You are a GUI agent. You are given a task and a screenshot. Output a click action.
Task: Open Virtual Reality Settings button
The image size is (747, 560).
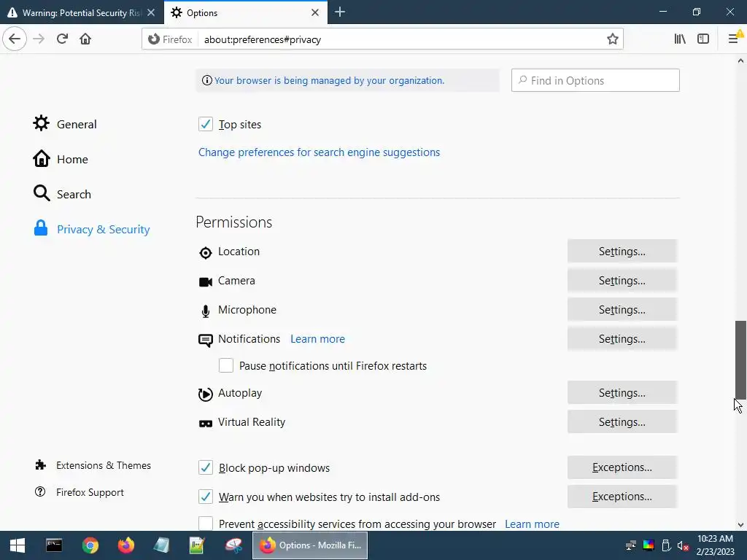[x=622, y=421]
